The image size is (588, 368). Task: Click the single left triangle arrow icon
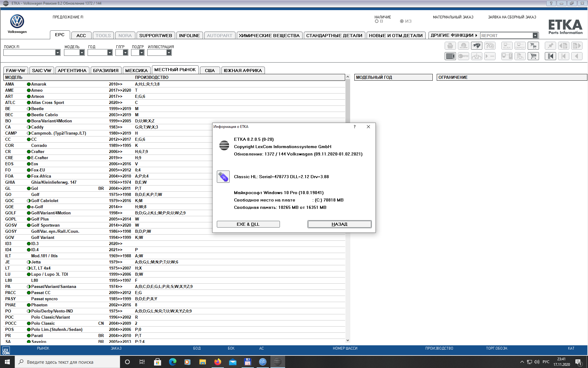577,56
